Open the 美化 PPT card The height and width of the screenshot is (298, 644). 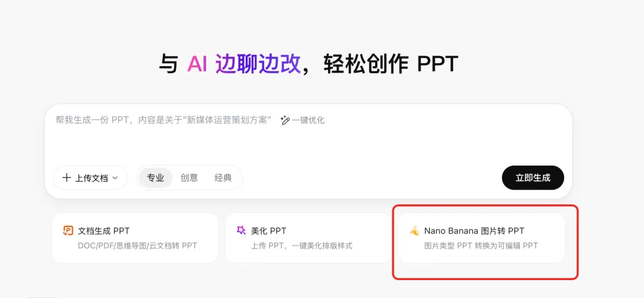[x=308, y=238]
